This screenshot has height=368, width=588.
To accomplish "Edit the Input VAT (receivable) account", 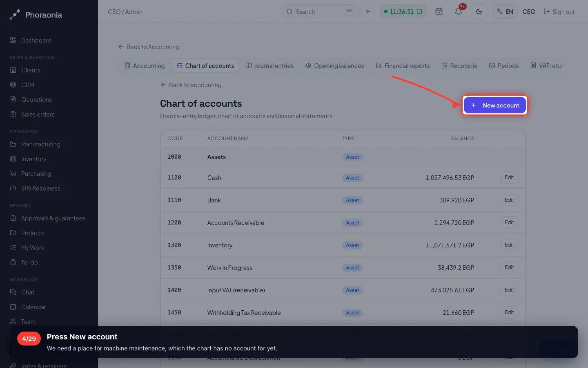I will point(509,290).
